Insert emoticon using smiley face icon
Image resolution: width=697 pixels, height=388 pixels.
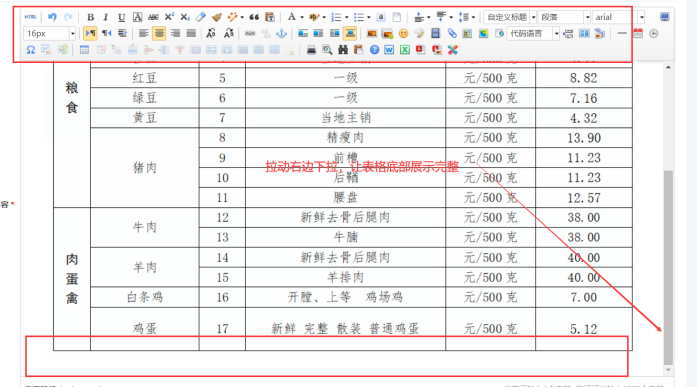pos(403,33)
